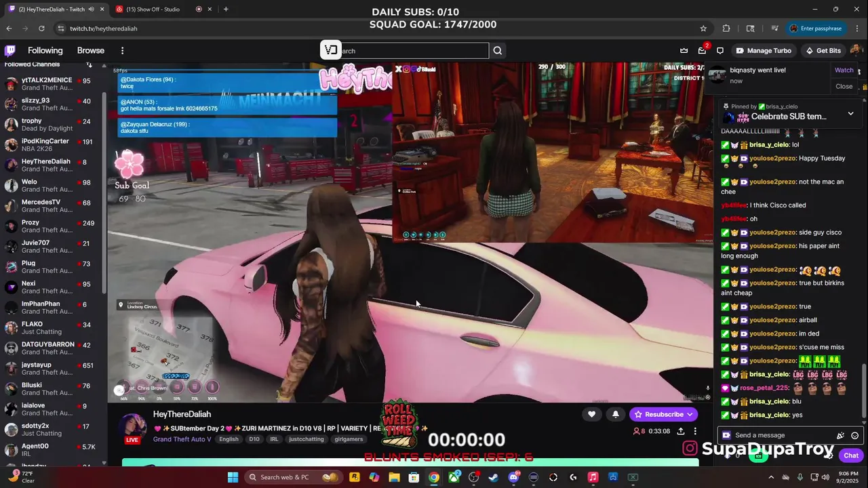This screenshot has width=868, height=488.
Task: Open the stream three-dot options menu
Action: tap(695, 431)
